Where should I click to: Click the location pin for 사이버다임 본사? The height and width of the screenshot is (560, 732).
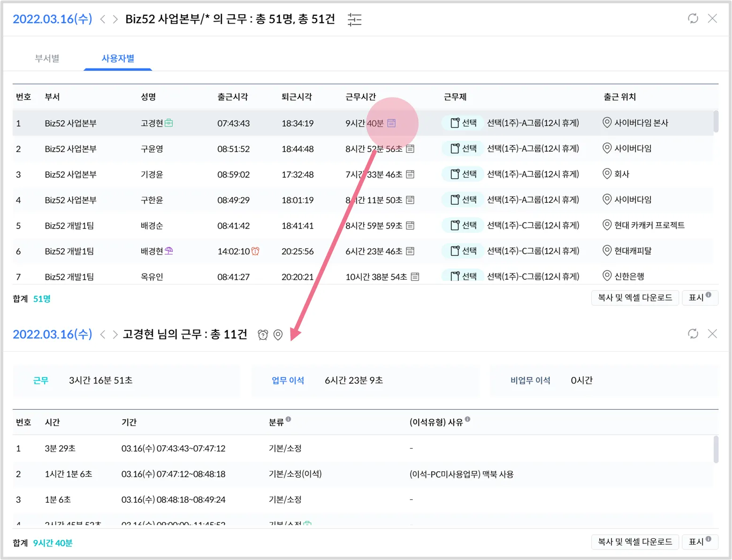click(x=607, y=123)
